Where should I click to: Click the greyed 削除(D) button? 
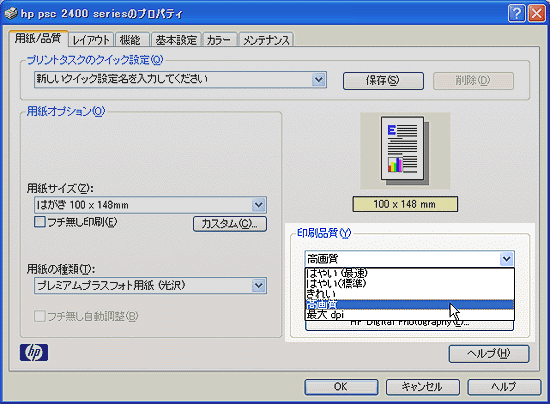point(473,81)
